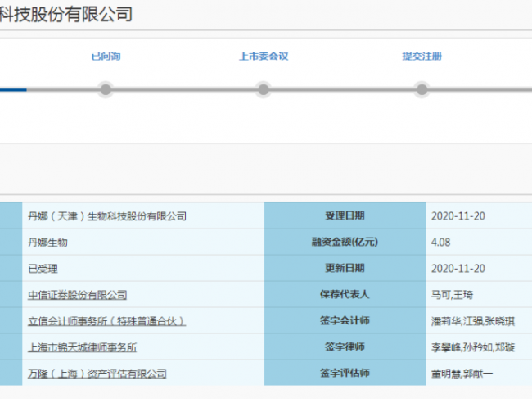Viewport: 532px width, 399px height.
Task: Open the 中信证券股份有限公司 sponsor link
Action: (x=78, y=295)
